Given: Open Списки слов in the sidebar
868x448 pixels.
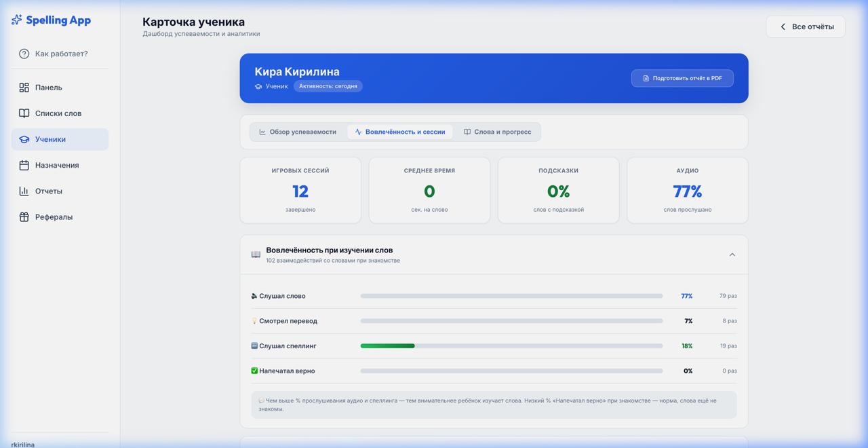Looking at the screenshot, I should [x=60, y=113].
